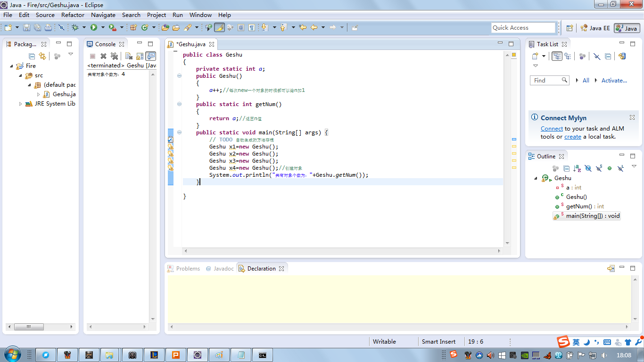Toggle Block Selection Mode in toolbar
Viewport: 644px width, 362px height.
pyautogui.click(x=241, y=28)
